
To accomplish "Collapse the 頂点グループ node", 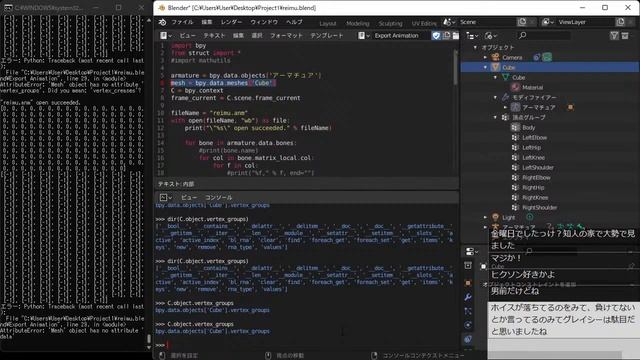I will 496,118.
